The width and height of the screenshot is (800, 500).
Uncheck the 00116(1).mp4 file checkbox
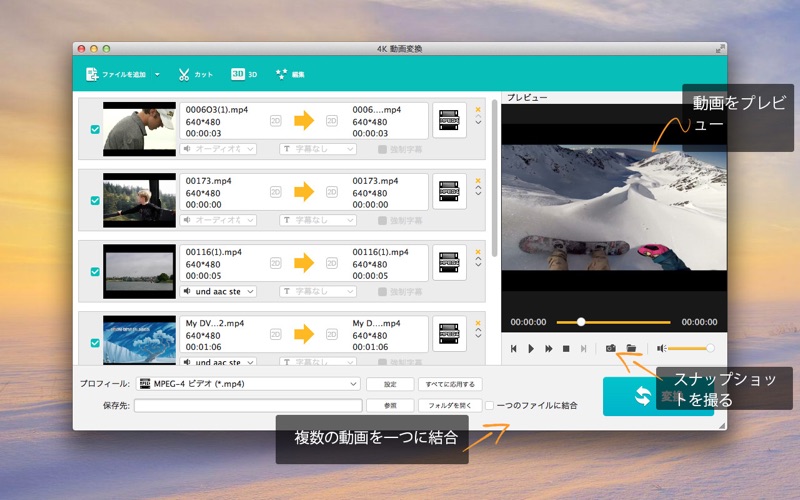[95, 271]
